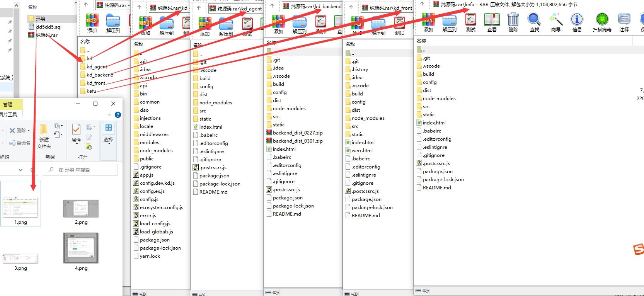Switch to the Manage (管理) ribbon tab
The image size is (644, 296).
coord(8,104)
